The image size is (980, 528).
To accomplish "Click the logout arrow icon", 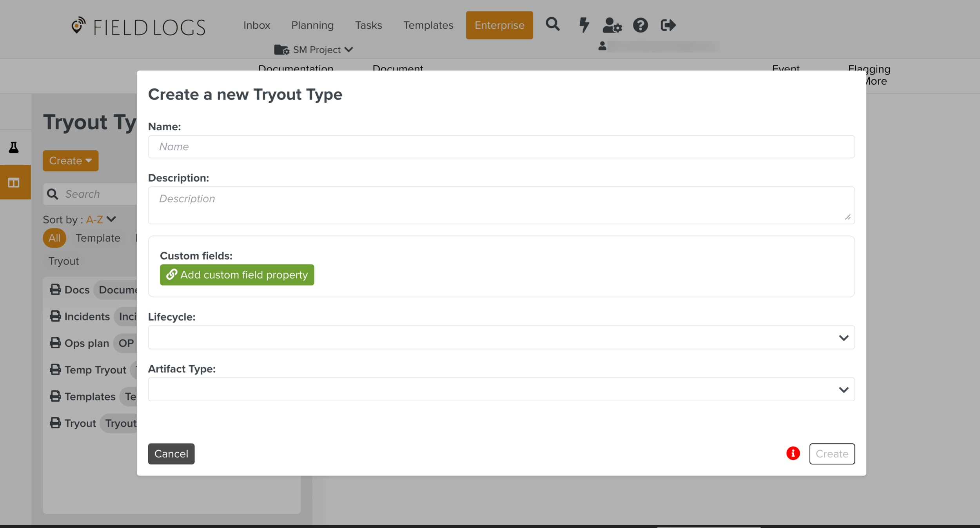I will tap(668, 25).
